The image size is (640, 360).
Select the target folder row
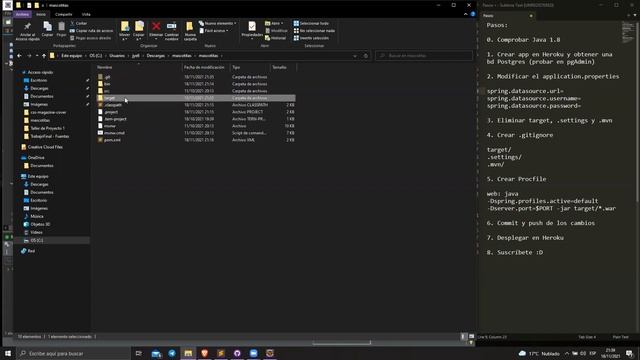[196, 98]
